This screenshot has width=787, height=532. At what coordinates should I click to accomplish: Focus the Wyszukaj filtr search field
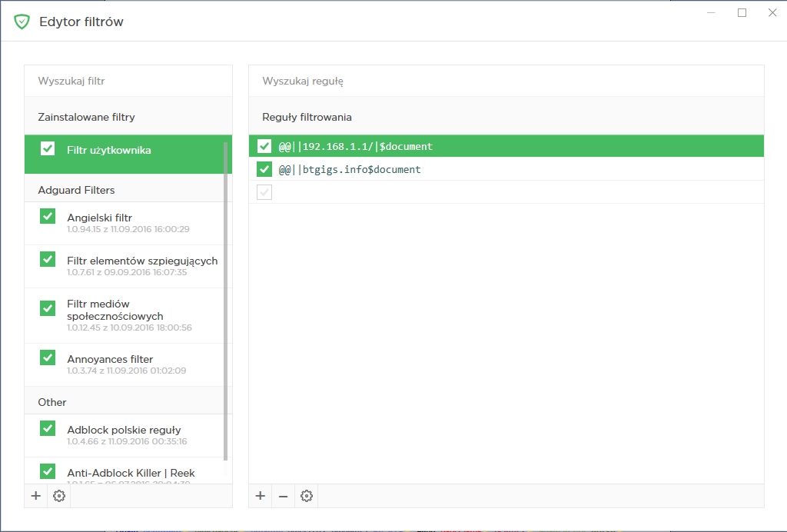pyautogui.click(x=128, y=81)
